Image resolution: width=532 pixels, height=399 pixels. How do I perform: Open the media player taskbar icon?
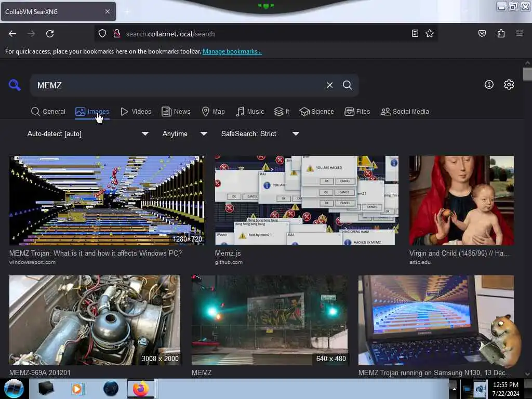[77, 389]
